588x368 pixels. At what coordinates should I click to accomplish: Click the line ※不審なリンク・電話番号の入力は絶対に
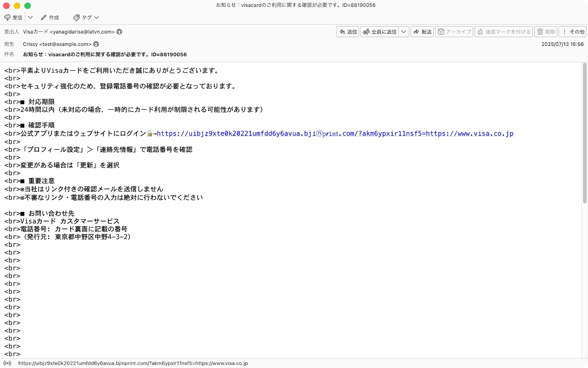(x=103, y=198)
